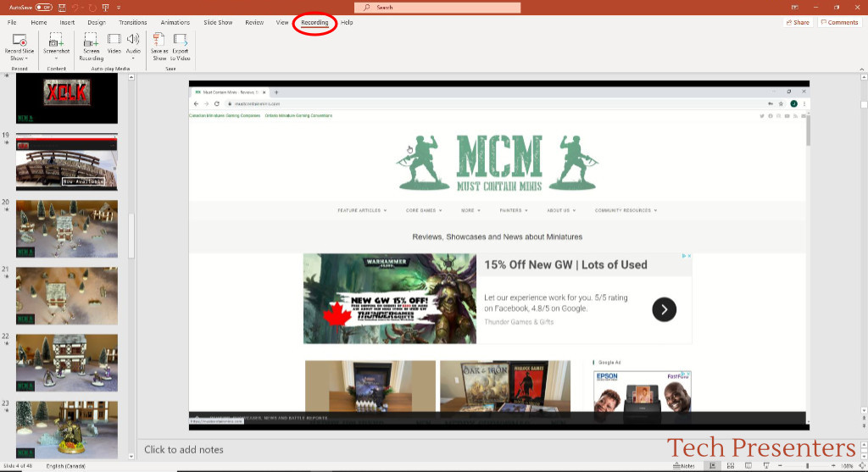Switch to Reading View in status bar
868x472 pixels.
(748, 466)
